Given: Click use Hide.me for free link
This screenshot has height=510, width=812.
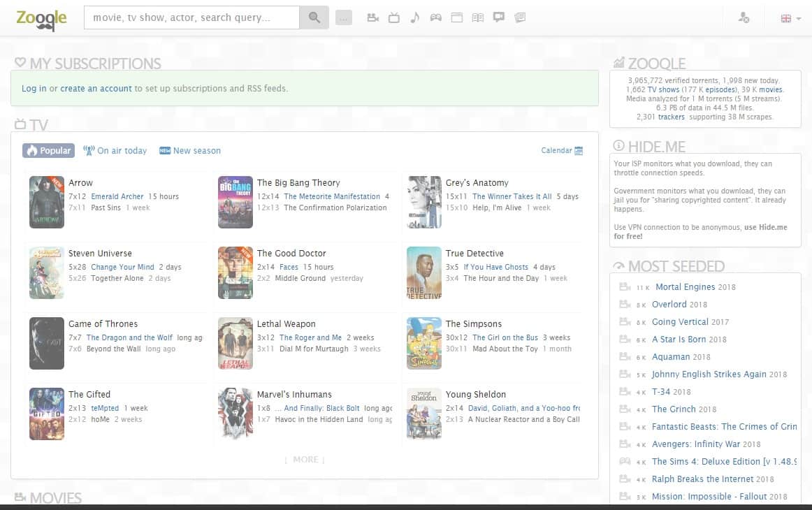Looking at the screenshot, I should tap(701, 232).
